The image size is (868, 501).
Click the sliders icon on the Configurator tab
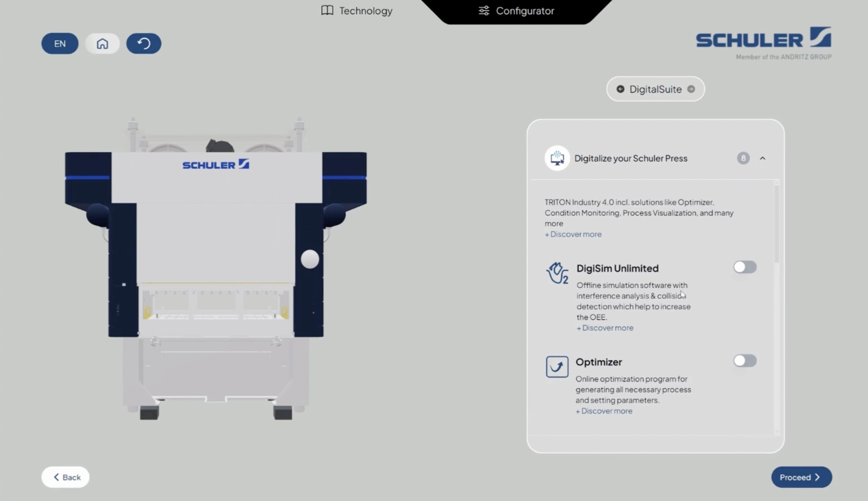coord(484,10)
